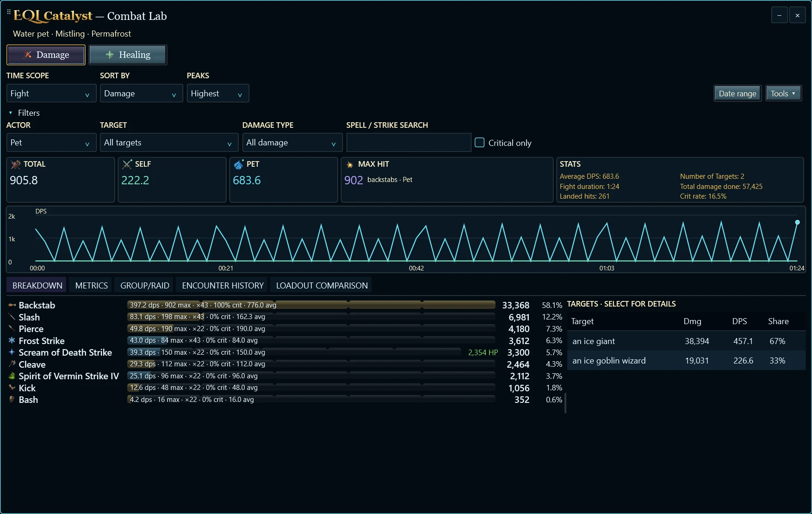812x514 pixels.
Task: Open the Peaks Highest dropdown
Action: (218, 94)
